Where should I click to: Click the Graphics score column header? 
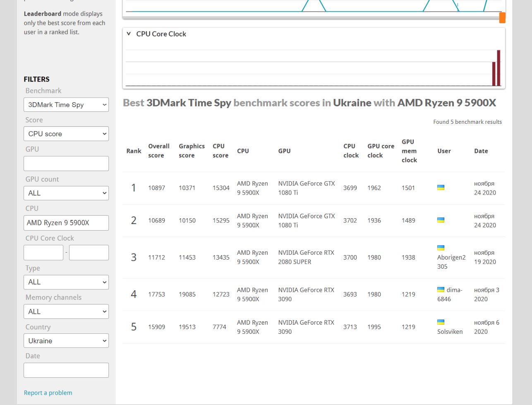coord(192,151)
